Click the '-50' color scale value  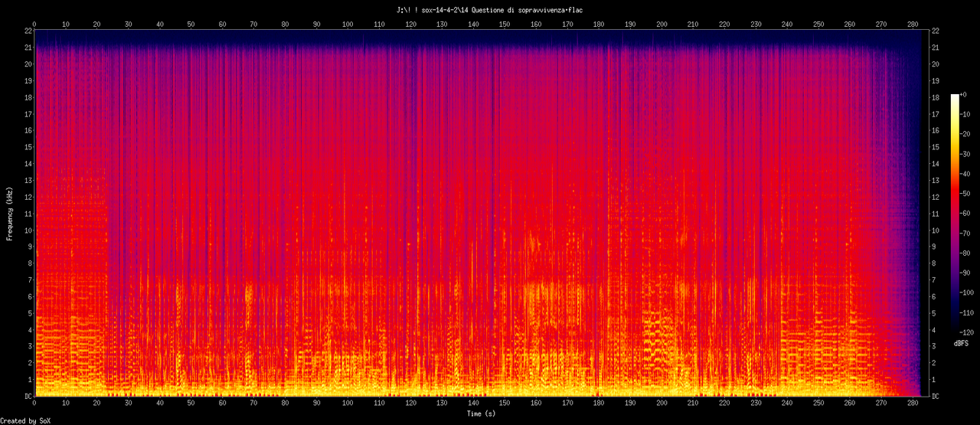click(x=966, y=194)
